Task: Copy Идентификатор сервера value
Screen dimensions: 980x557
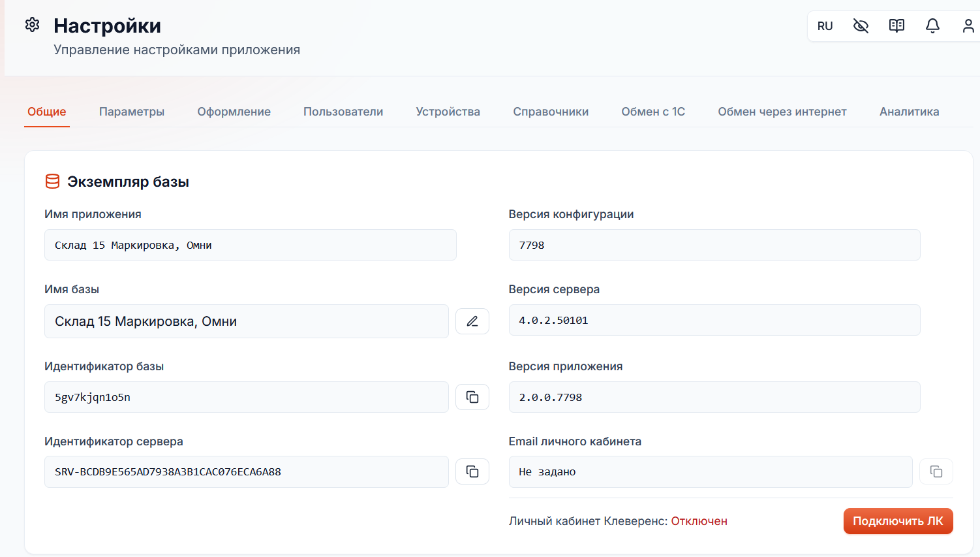Action: 472,471
